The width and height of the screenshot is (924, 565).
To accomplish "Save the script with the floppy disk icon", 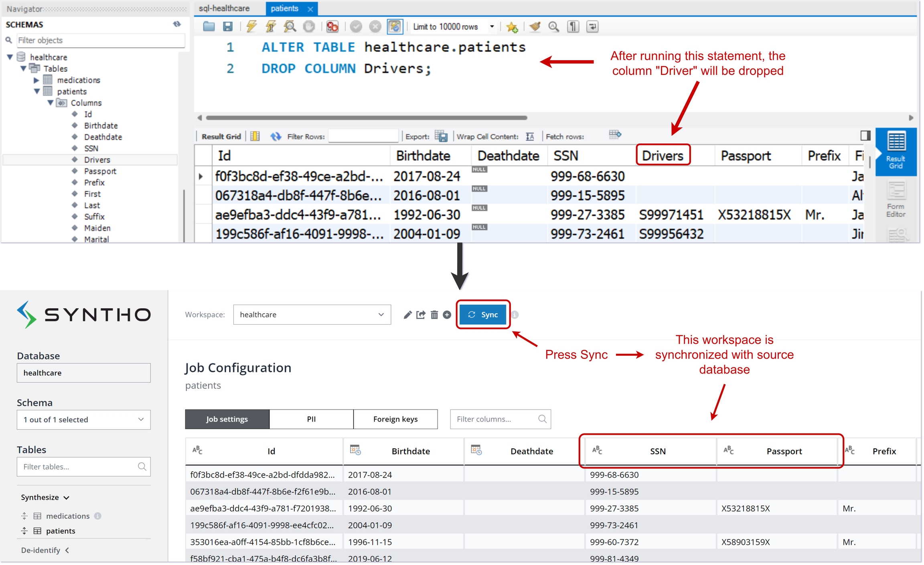I will click(228, 27).
